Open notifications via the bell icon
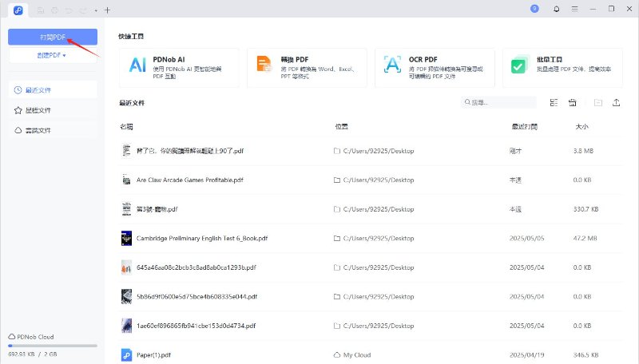 [556, 9]
